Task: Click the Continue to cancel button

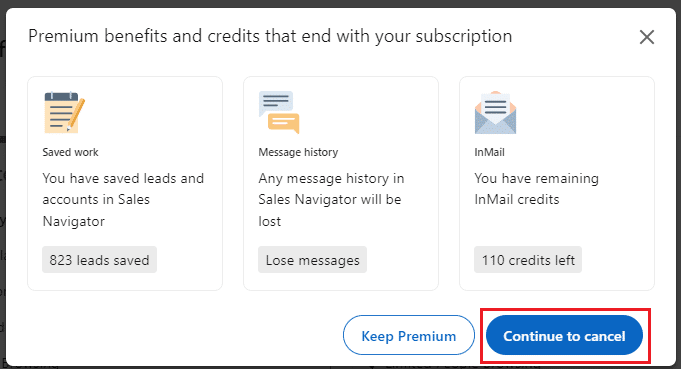Action: (564, 335)
